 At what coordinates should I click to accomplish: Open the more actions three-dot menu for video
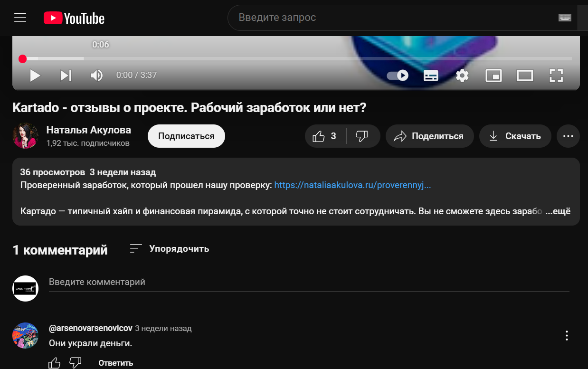coord(568,136)
